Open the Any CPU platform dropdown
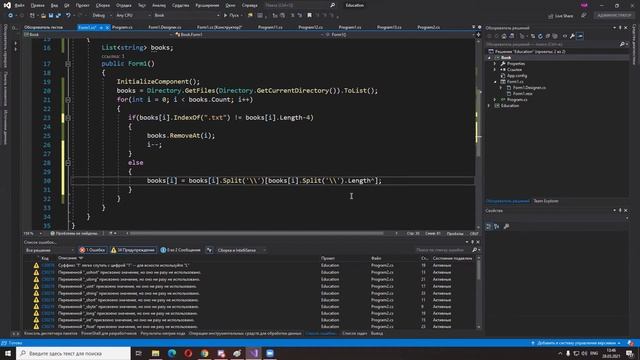 [x=133, y=16]
